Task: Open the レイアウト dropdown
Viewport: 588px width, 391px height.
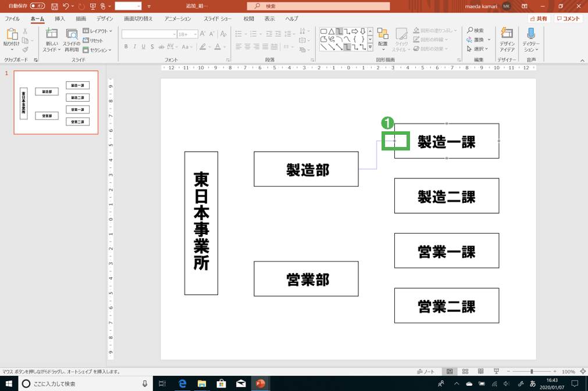Action: tap(98, 31)
